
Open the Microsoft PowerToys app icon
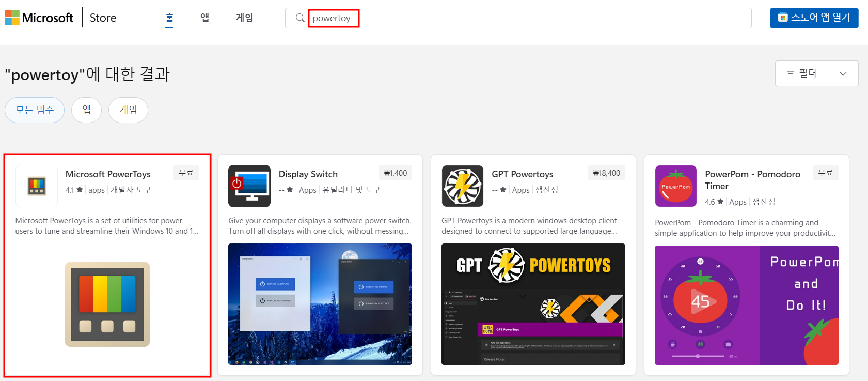[37, 186]
